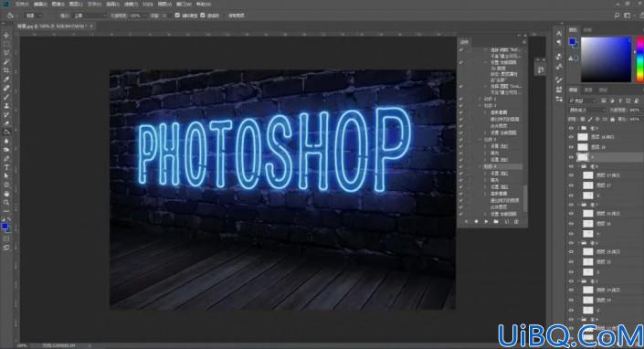Hide the 图层 16 拷贝 layer eye

571,214
